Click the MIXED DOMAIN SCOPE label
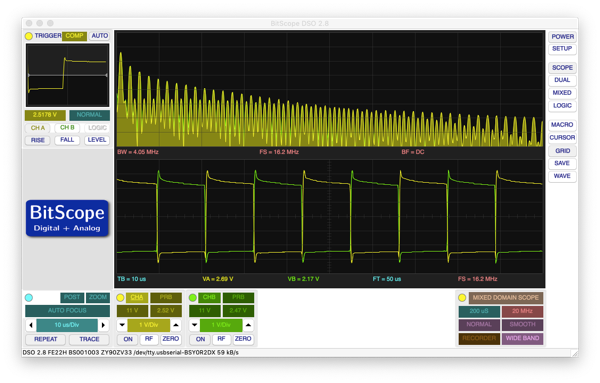Screen dimensions: 600x383 tap(505, 298)
